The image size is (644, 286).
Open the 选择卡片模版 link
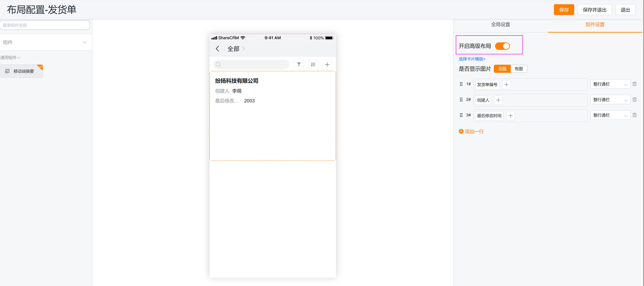click(472, 59)
